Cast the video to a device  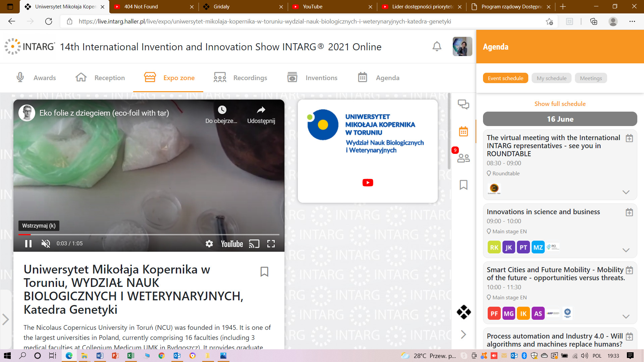(x=254, y=244)
